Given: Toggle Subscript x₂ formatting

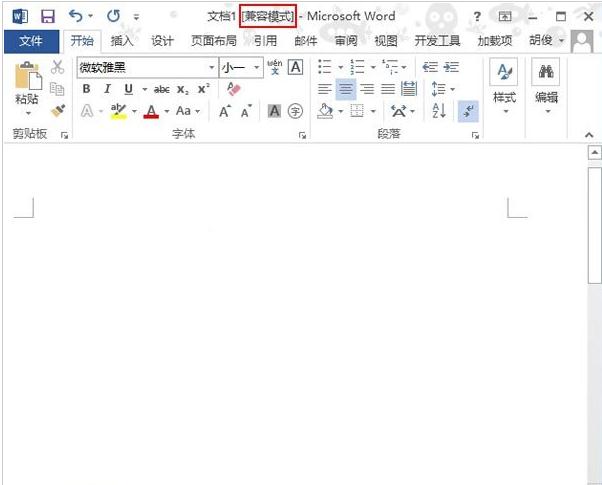Looking at the screenshot, I should 183,89.
